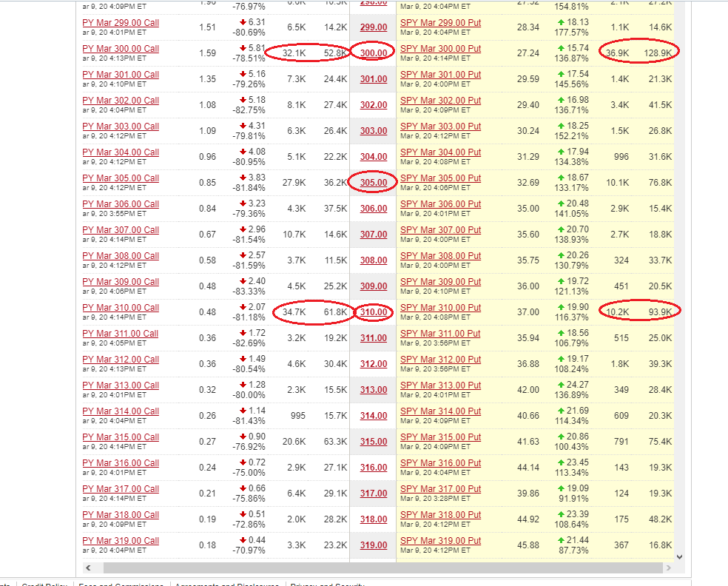Open the SPY Mar 300.00 Put link

pos(441,49)
